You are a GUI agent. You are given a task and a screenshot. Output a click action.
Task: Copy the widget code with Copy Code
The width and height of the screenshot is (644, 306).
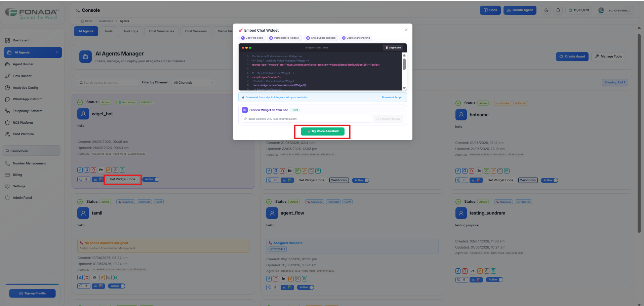pyautogui.click(x=393, y=48)
